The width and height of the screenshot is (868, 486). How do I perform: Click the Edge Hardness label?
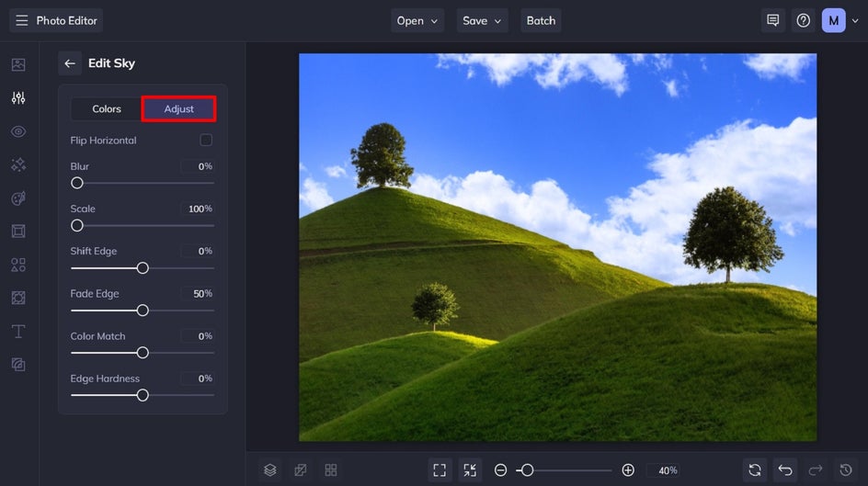click(105, 379)
